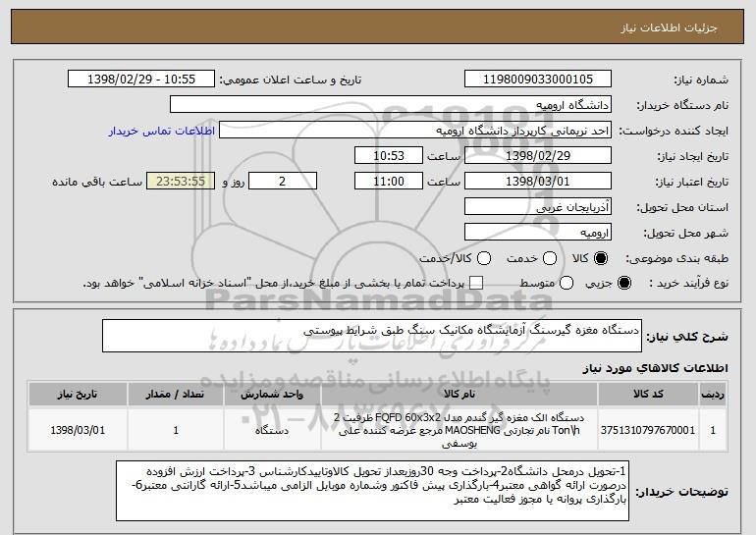The height and width of the screenshot is (535, 756).
Task: Select the خدمت radio button
Action: (x=550, y=258)
